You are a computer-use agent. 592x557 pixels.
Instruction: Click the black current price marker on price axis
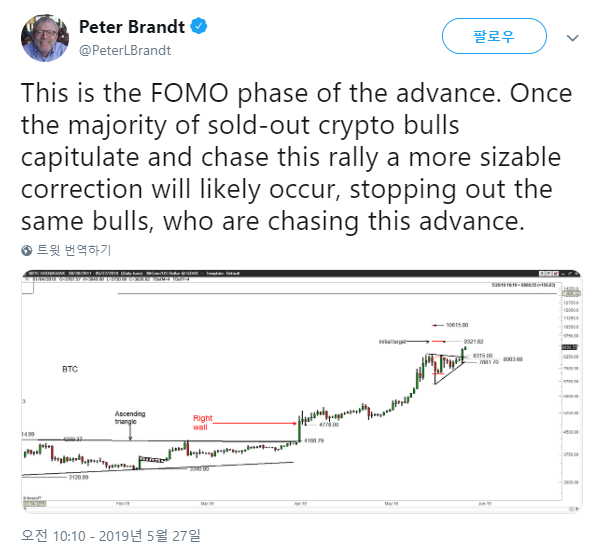coord(569,347)
